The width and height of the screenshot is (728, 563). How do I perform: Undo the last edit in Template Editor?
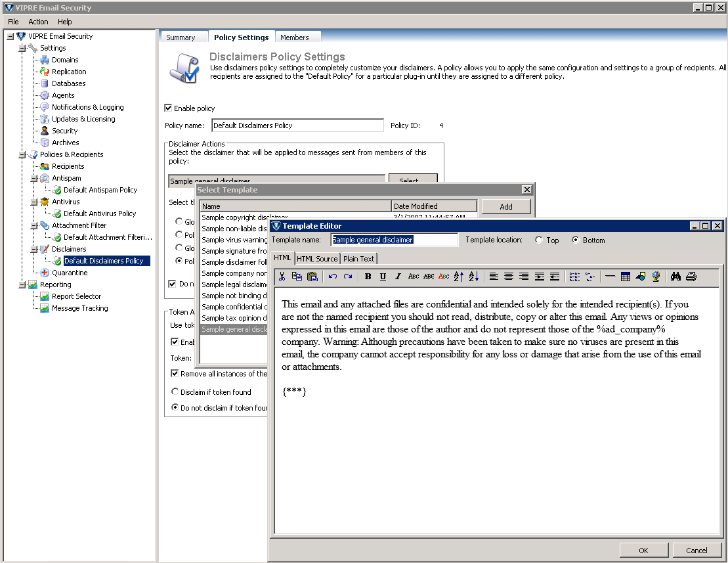(x=332, y=277)
